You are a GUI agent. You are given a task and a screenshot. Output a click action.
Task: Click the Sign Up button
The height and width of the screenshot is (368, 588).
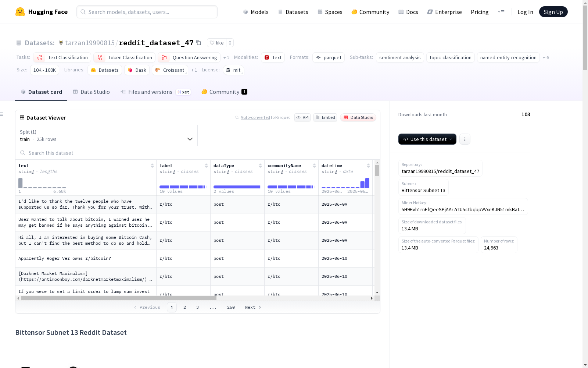553,12
